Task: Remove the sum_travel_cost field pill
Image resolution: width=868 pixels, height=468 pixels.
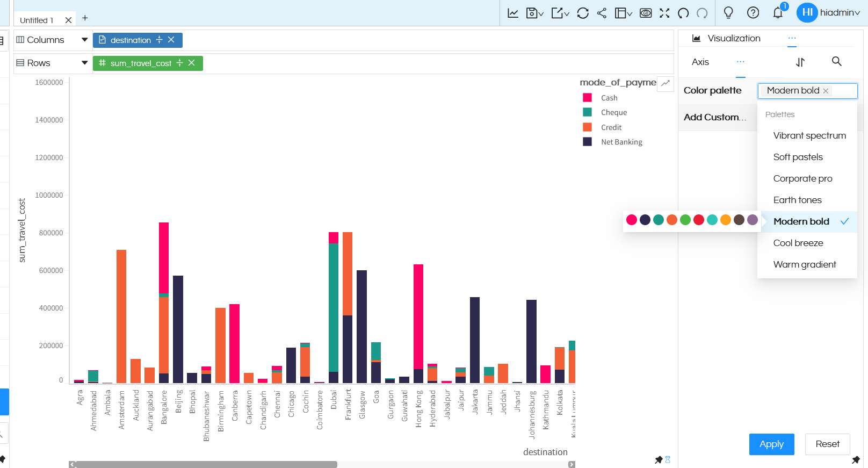Action: click(192, 63)
